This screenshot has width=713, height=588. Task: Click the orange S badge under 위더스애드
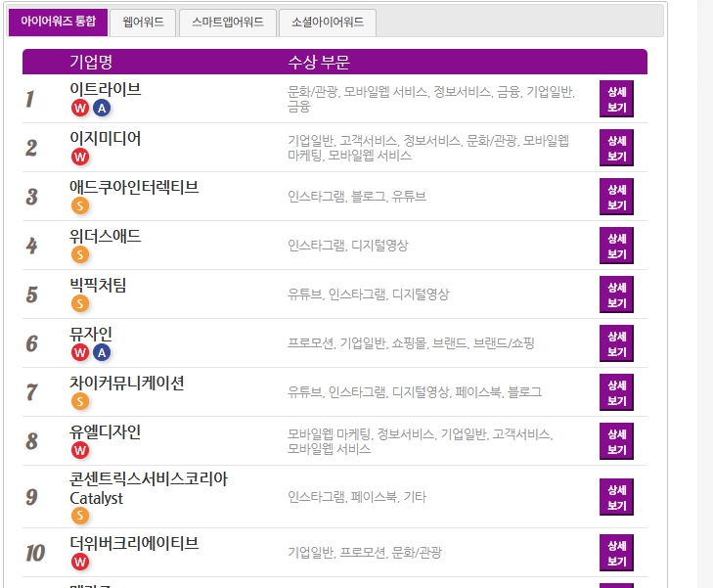coord(80,254)
